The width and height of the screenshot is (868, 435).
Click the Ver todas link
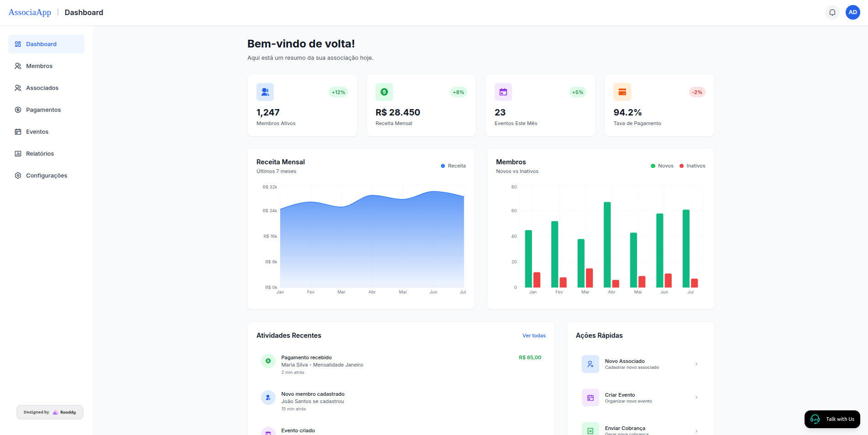coord(533,335)
